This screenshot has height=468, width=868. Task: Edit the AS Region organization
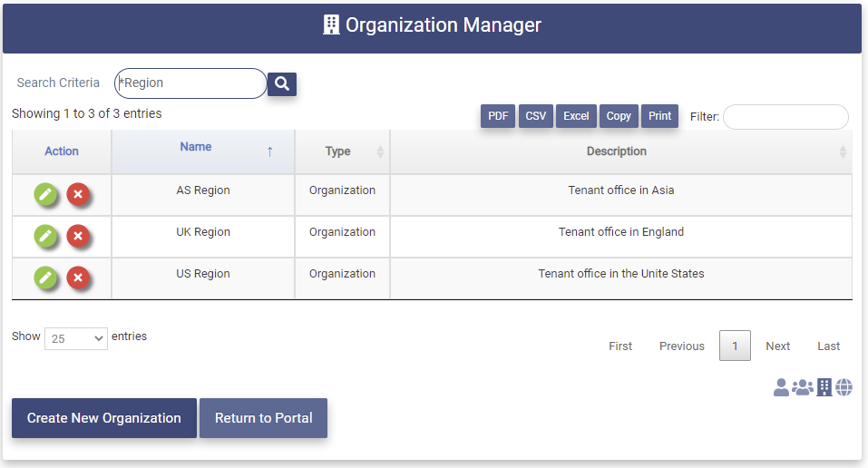(45, 194)
